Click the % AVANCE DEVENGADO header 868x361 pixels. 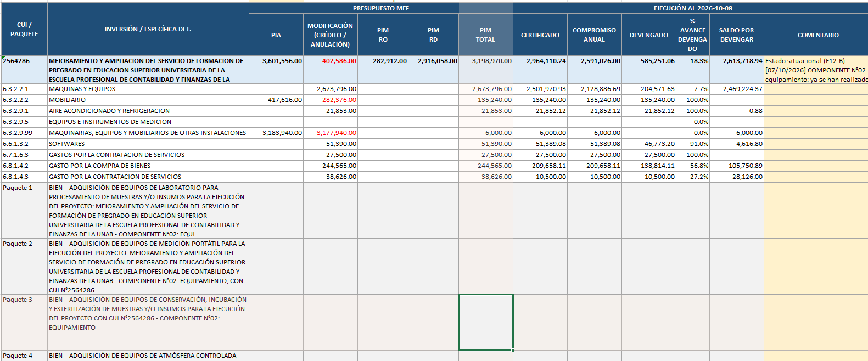tap(693, 35)
